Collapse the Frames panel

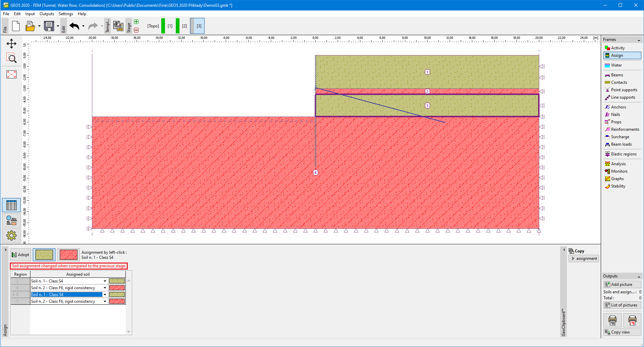tap(639, 40)
